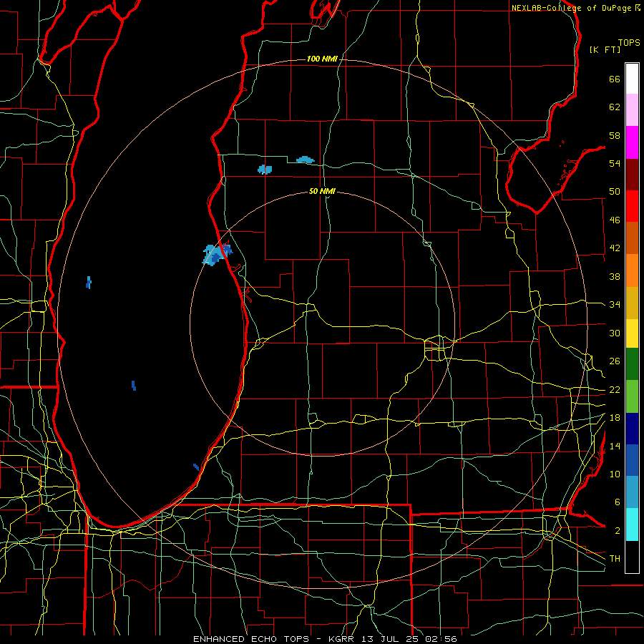Click the 100 NMI range ring label
Screen dimensions: 644x644
point(322,59)
